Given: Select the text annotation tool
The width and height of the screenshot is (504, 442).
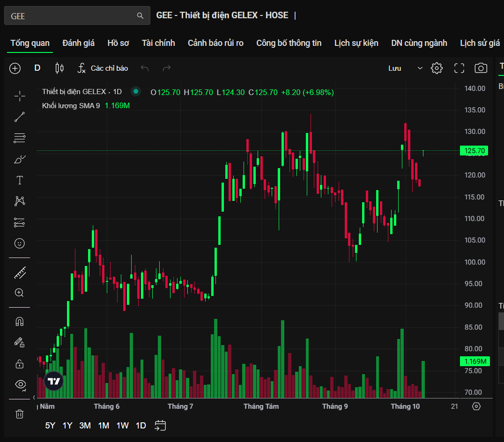Looking at the screenshot, I should tap(20, 180).
